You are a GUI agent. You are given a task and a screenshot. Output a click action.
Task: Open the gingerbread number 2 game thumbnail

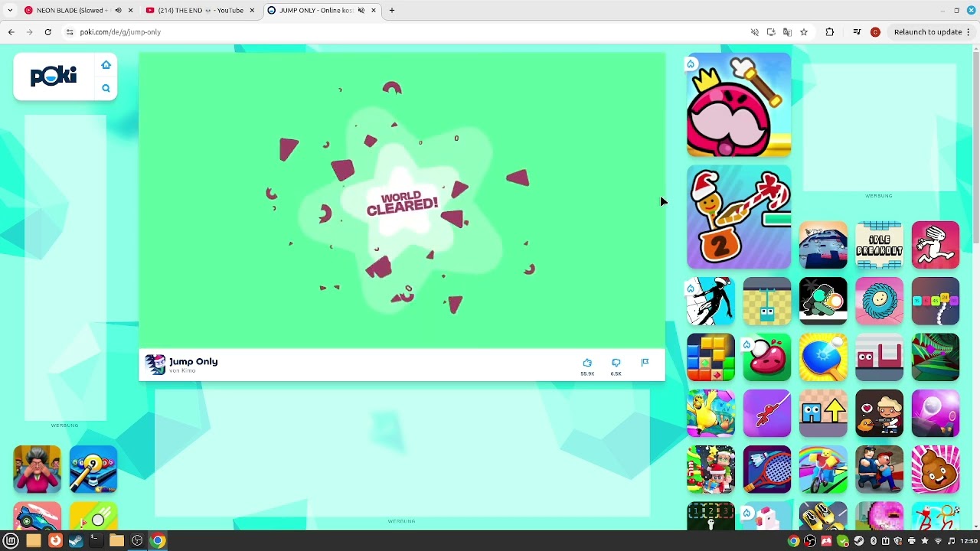coord(739,217)
